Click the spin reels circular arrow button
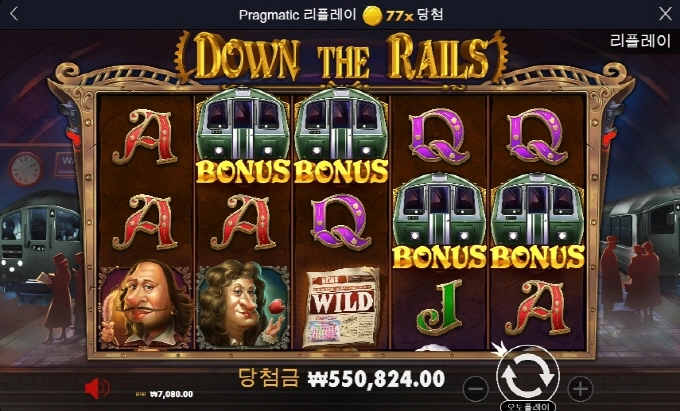The height and width of the screenshot is (411, 680). pos(528,375)
